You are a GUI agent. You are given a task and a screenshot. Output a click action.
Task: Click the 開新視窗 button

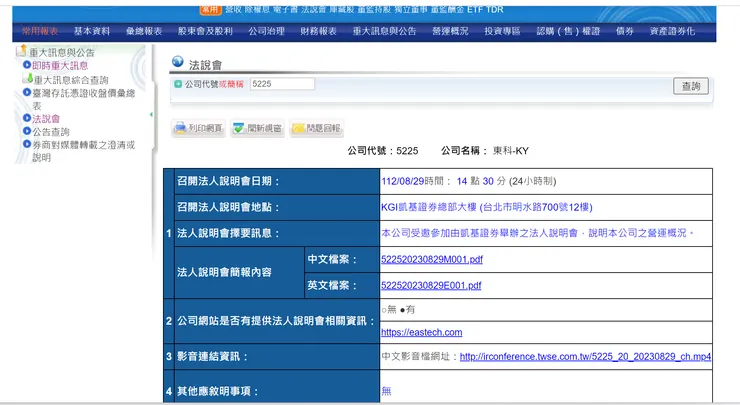click(x=258, y=128)
